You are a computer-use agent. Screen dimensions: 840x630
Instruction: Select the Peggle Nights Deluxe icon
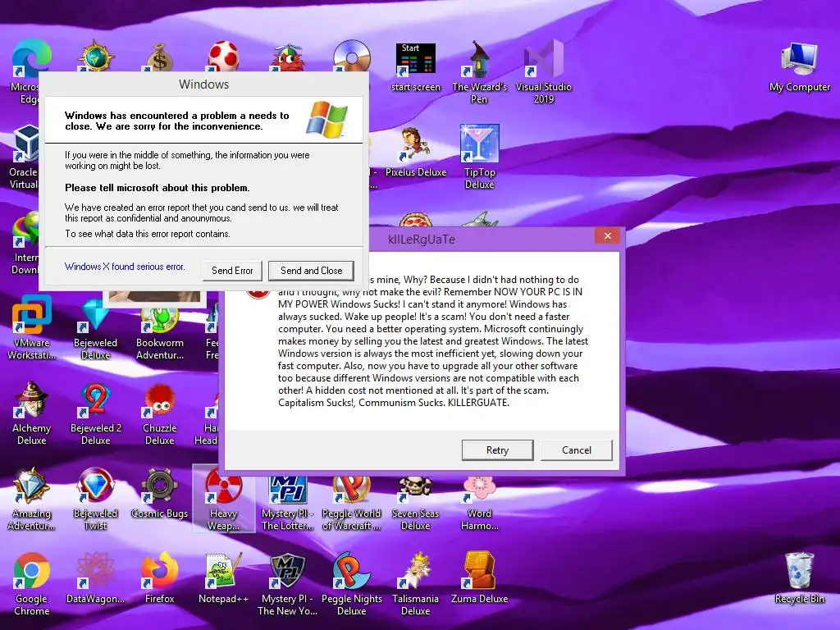point(351,584)
